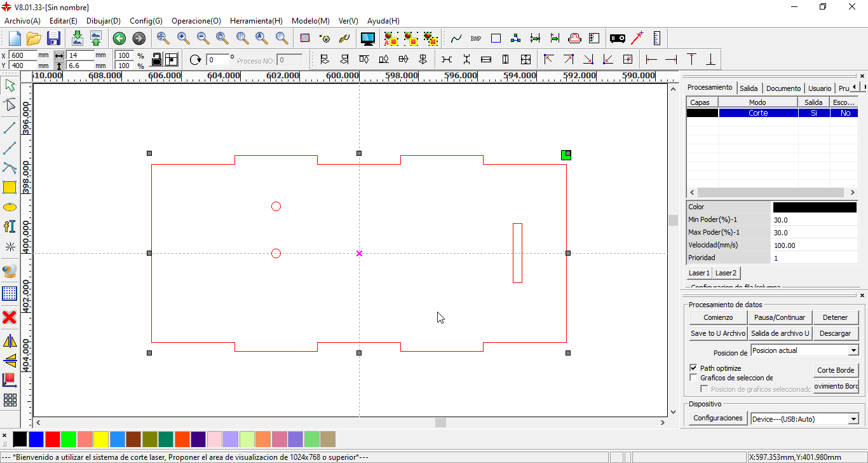Click the Corte Borde button
This screenshot has height=463, width=868.
pos(836,370)
